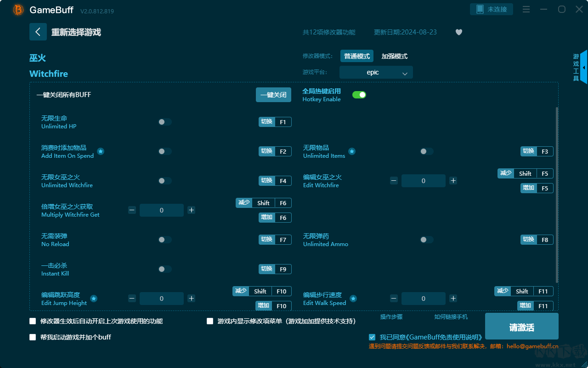Screen dimensions: 588x368
Task: Increase Edit Witchfire value with plus
Action: point(453,181)
